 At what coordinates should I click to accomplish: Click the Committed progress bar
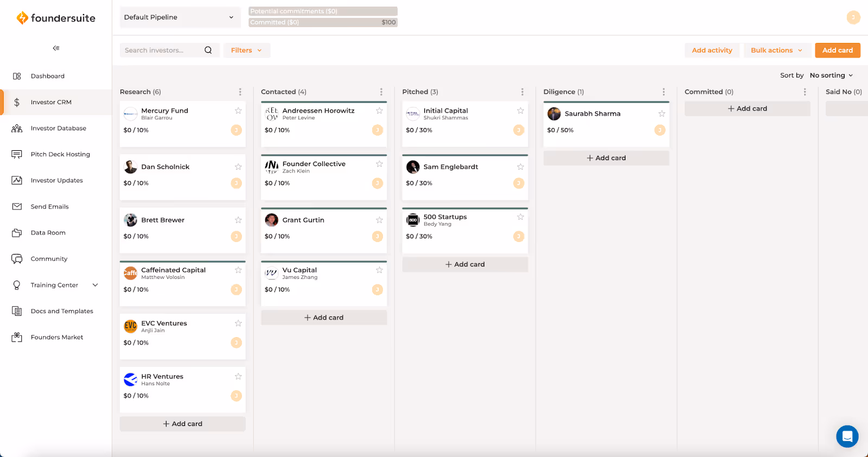323,22
